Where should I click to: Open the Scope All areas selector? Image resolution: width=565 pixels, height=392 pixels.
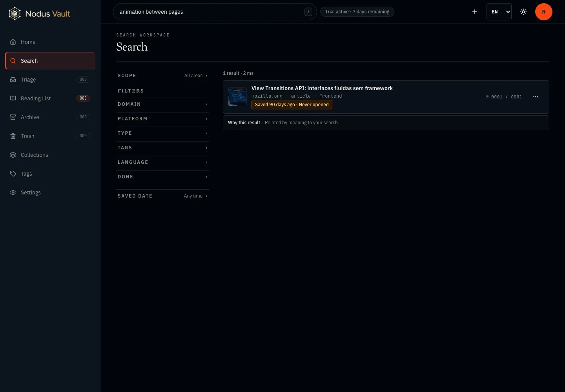pos(162,76)
